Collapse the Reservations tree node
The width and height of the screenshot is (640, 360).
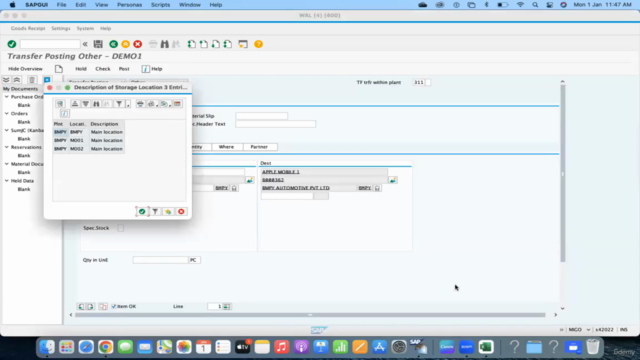[x=7, y=147]
